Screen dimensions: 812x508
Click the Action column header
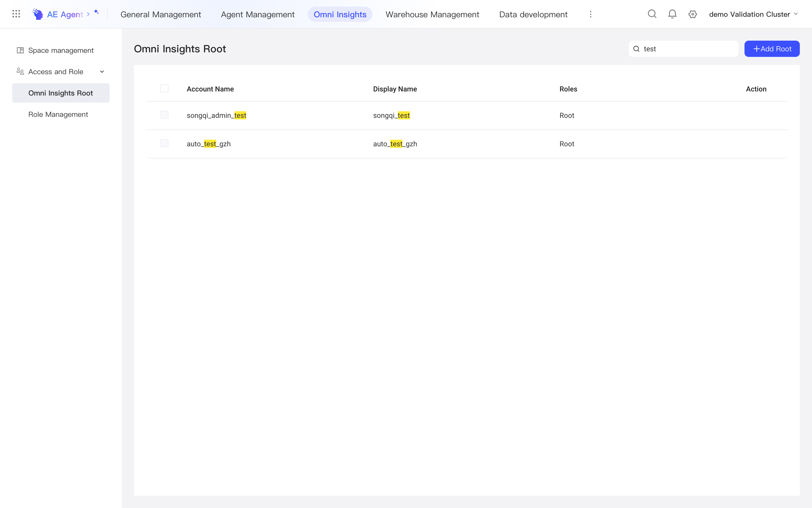click(756, 89)
